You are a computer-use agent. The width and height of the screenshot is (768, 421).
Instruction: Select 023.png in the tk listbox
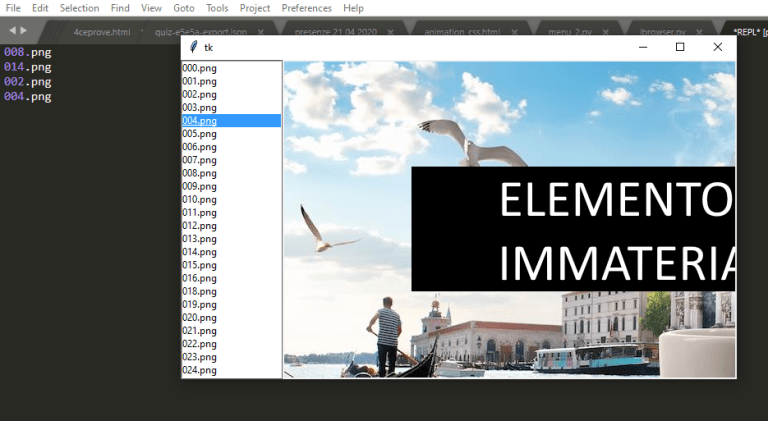pos(231,357)
